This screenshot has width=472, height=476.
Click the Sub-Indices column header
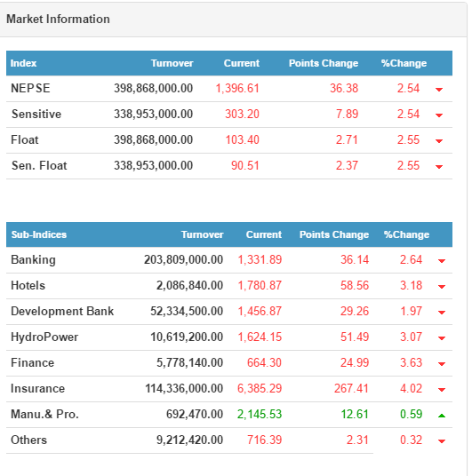tap(39, 234)
